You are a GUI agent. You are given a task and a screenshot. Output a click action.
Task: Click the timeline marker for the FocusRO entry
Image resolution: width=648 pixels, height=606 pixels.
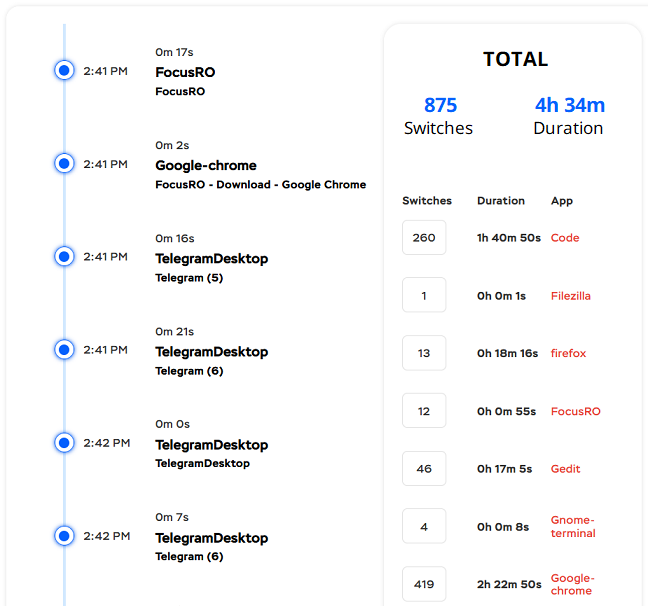click(x=64, y=70)
